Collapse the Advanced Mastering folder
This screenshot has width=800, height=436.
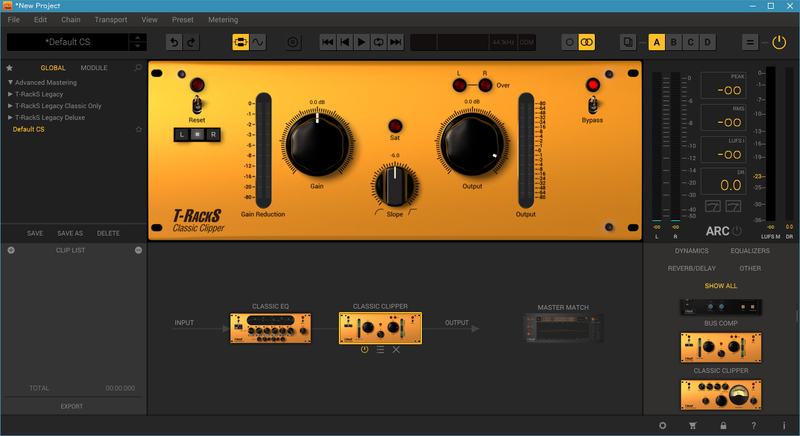click(x=10, y=82)
